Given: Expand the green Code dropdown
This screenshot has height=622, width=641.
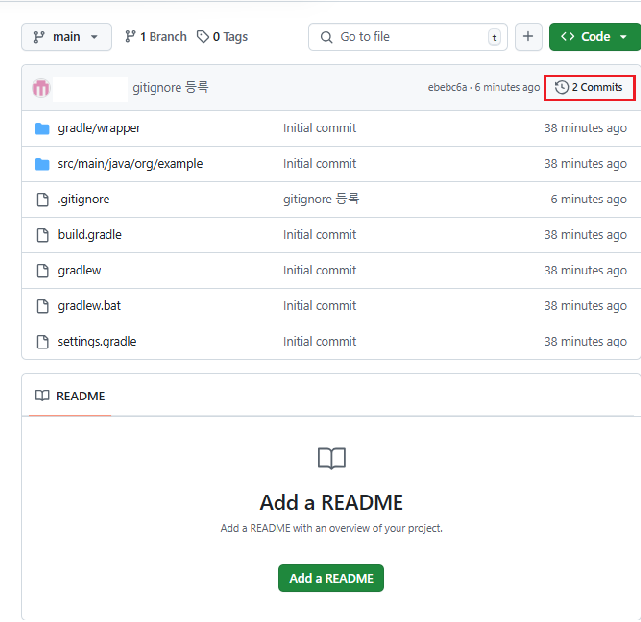Looking at the screenshot, I should click(595, 37).
